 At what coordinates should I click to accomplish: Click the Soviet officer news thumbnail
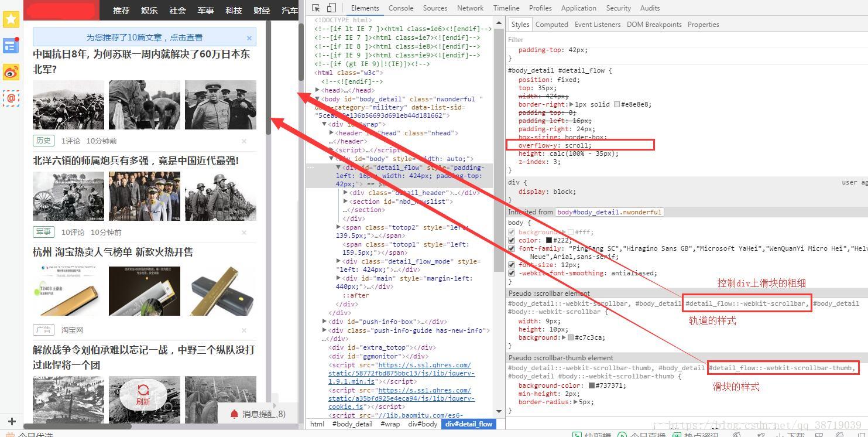click(x=221, y=105)
